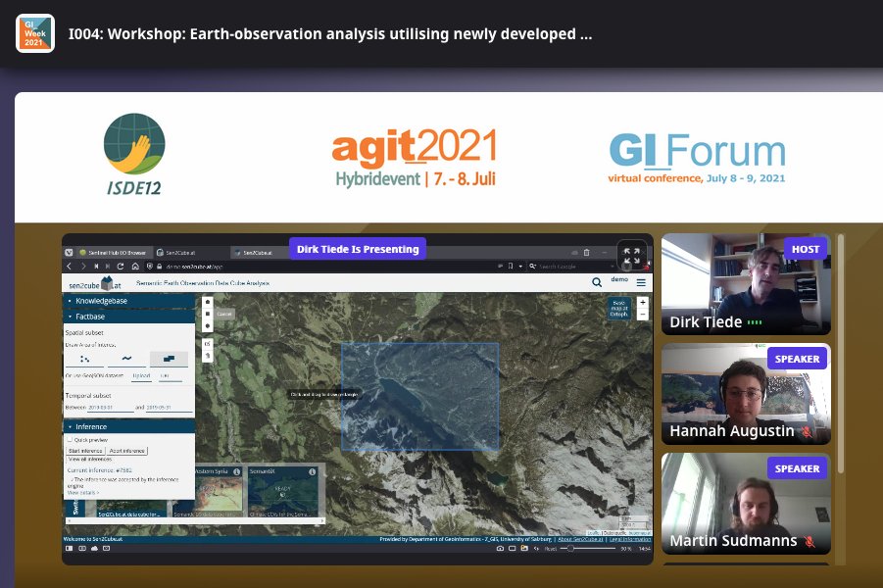The height and width of the screenshot is (588, 883).
Task: Click the Search Google field
Action: coord(572,267)
